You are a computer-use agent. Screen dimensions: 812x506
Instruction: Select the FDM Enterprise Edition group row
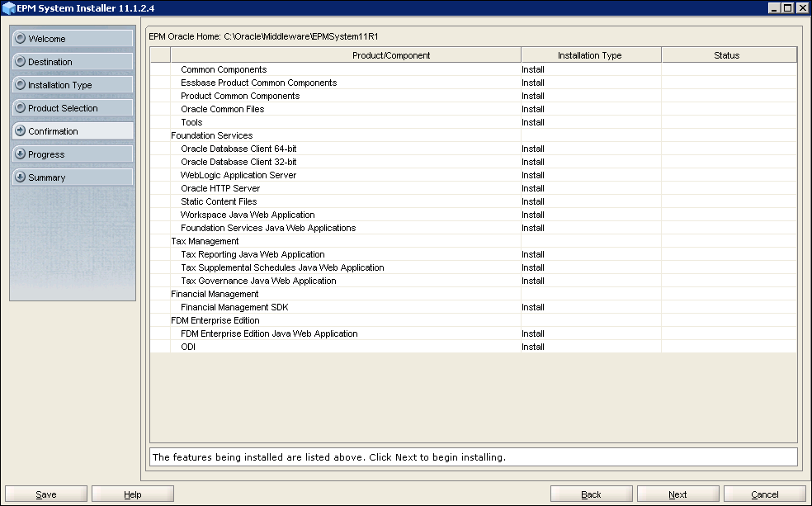(474, 320)
